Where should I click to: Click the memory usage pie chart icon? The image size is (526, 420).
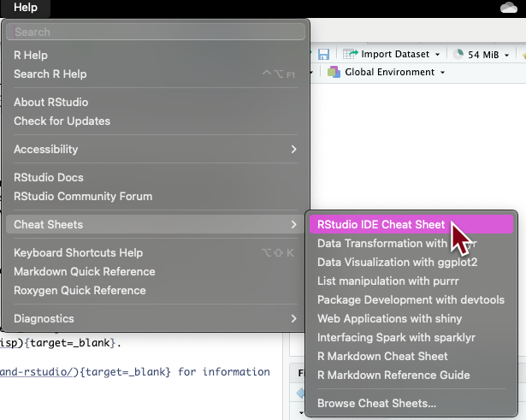458,54
